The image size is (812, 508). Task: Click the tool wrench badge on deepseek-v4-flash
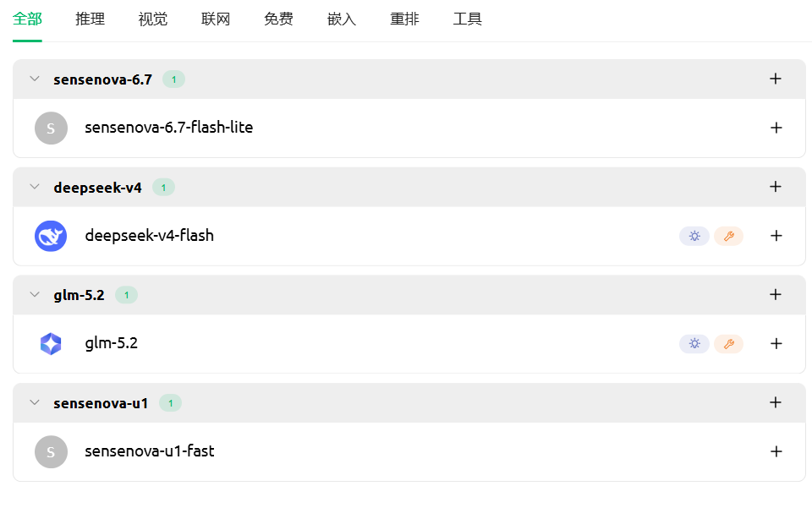(x=728, y=236)
